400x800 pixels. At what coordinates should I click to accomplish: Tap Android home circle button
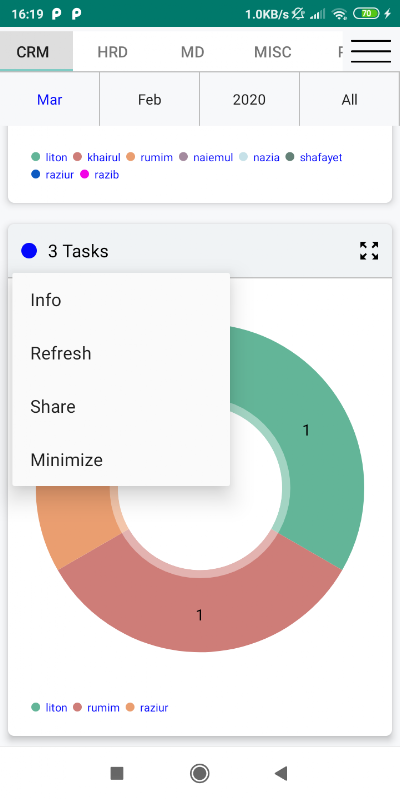(x=199, y=773)
